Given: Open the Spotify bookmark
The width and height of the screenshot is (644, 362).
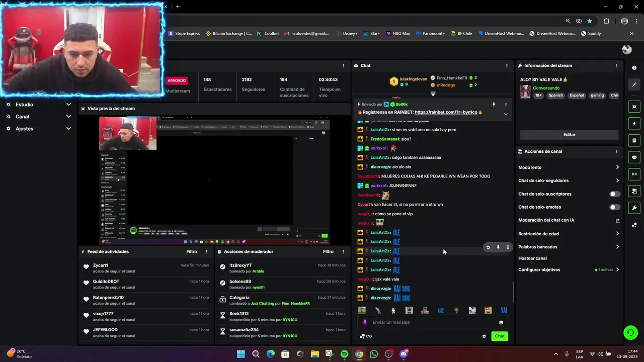Looking at the screenshot, I should pyautogui.click(x=591, y=34).
